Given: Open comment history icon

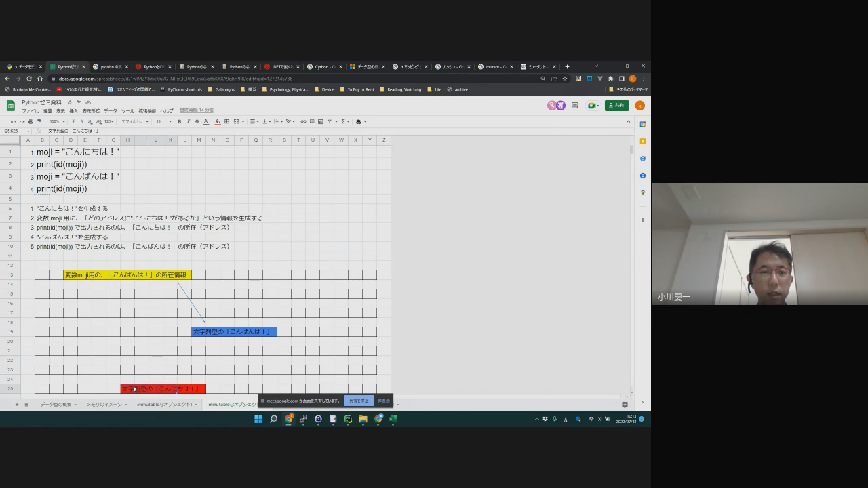Looking at the screenshot, I should click(x=575, y=106).
